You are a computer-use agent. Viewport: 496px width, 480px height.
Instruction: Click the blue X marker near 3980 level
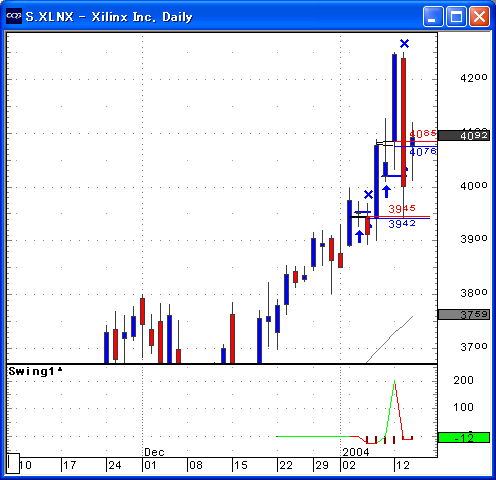click(368, 194)
